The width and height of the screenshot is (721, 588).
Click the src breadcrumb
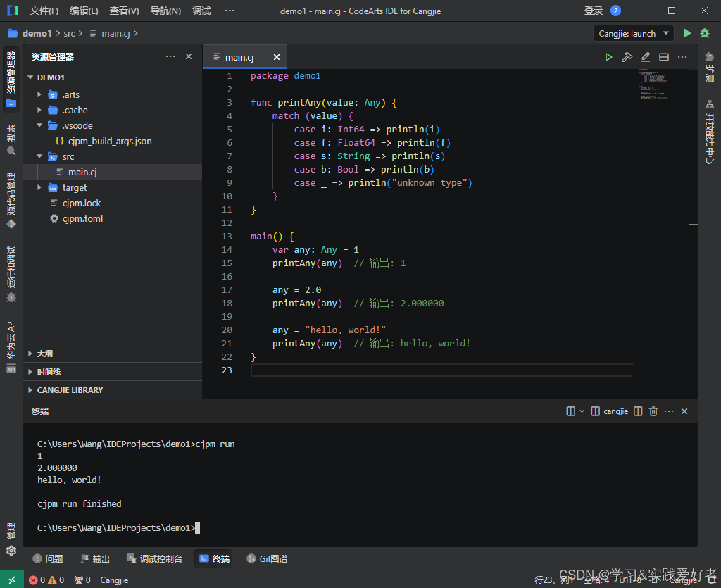coord(69,33)
